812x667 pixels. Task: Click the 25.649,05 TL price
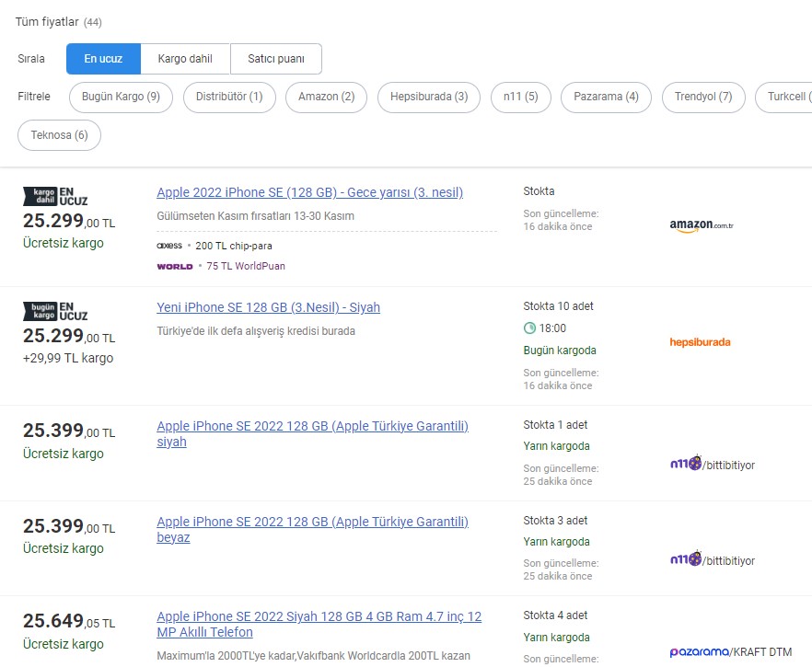69,621
